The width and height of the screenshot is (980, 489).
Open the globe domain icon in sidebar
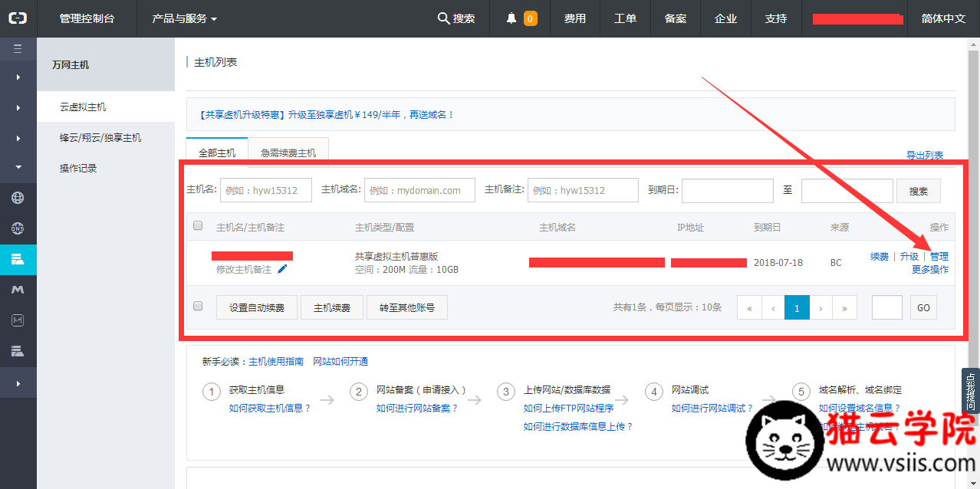[18, 198]
